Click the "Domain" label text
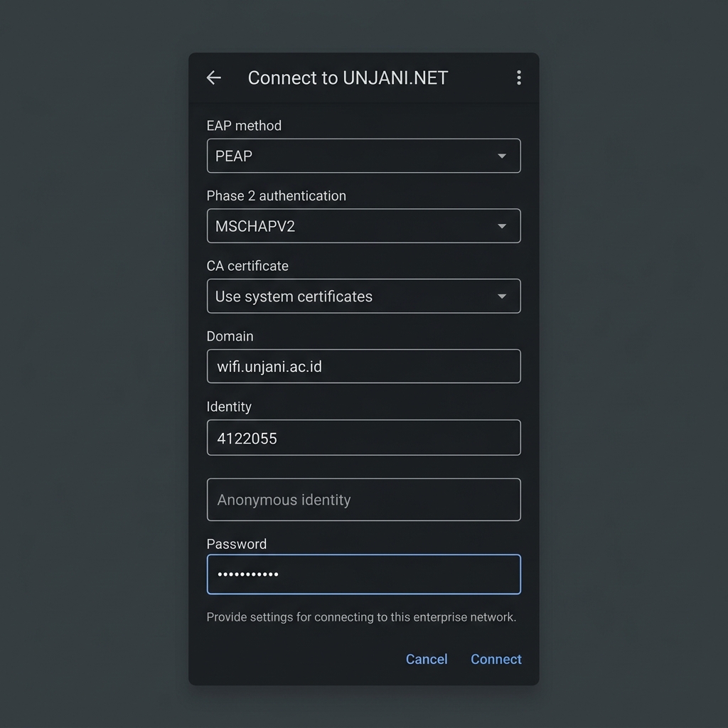 tap(230, 336)
